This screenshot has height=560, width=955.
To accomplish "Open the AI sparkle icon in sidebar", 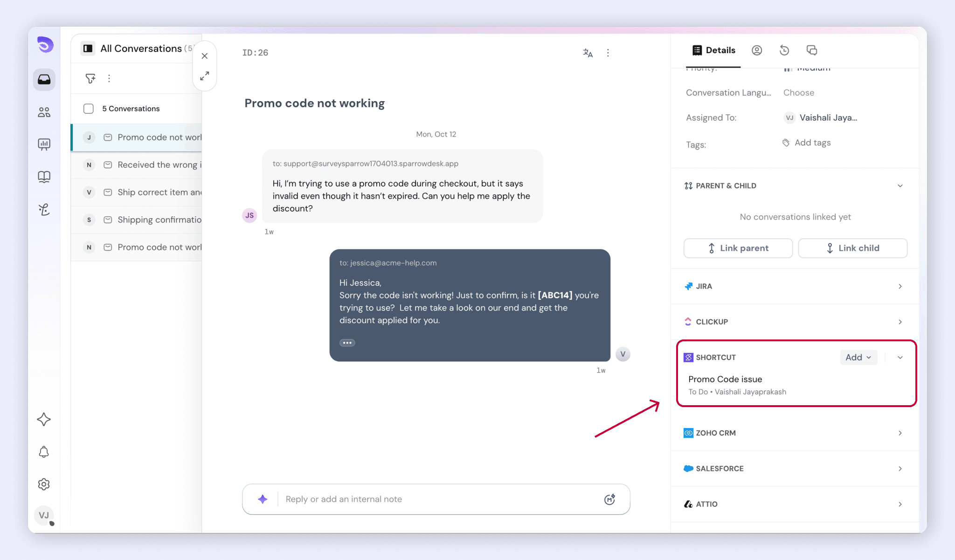I will [x=44, y=419].
